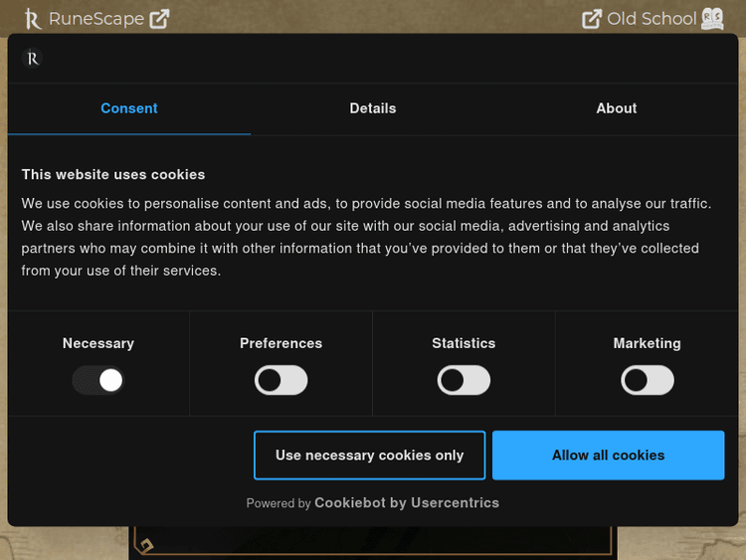Image resolution: width=746 pixels, height=560 pixels.
Task: Follow the RuneScape text link
Action: pos(95,19)
